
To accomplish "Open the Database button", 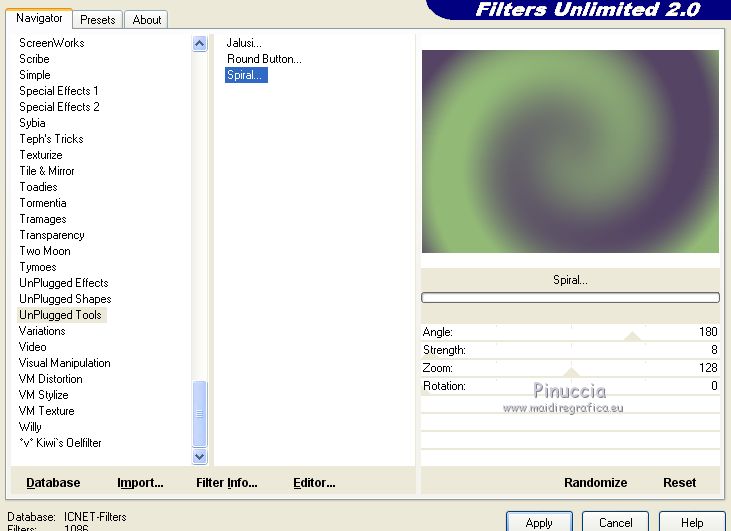I will coord(53,483).
